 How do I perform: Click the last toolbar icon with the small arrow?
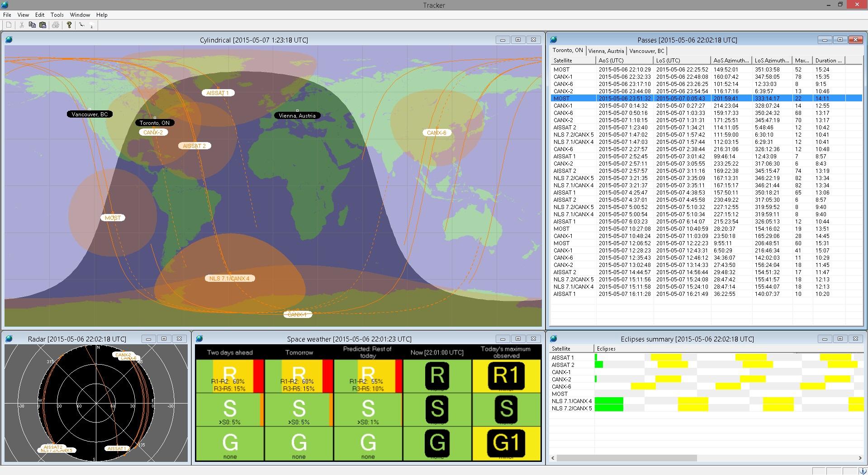coord(91,25)
